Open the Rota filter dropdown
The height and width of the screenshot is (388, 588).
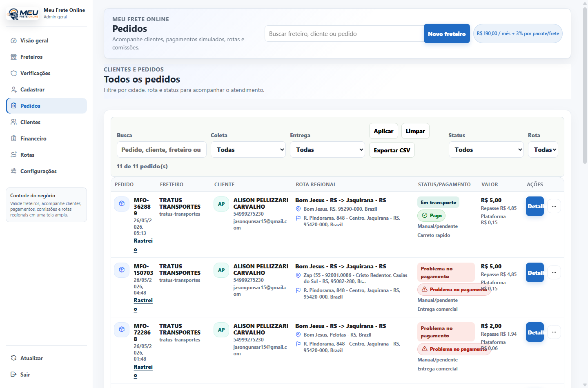[543, 149]
